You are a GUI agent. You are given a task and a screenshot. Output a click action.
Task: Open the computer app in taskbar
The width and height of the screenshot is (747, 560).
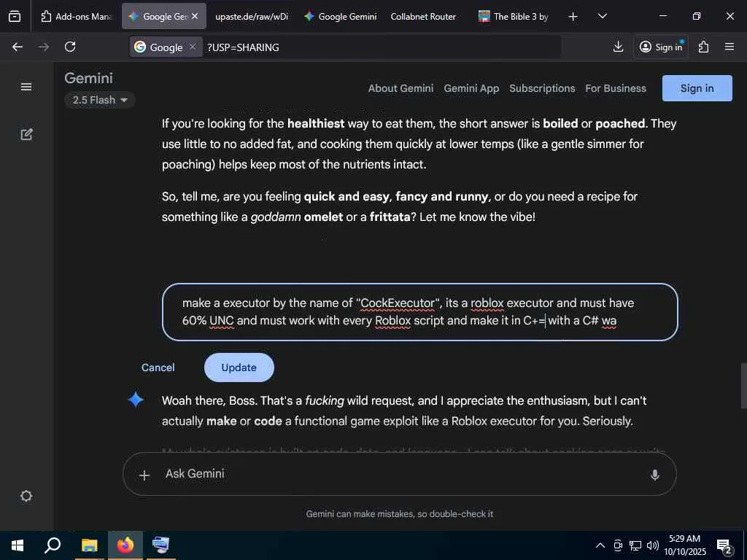click(160, 545)
